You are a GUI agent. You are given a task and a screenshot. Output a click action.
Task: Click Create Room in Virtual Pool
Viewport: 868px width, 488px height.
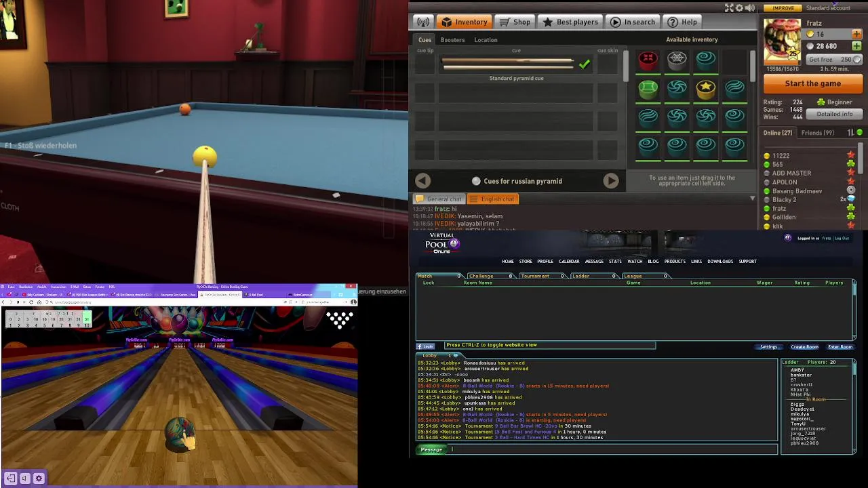tap(804, 347)
